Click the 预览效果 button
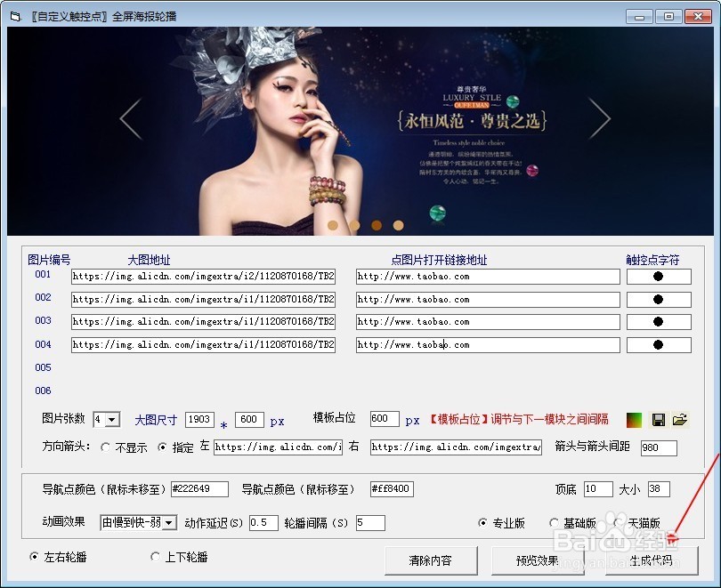The width and height of the screenshot is (721, 588). click(x=537, y=560)
